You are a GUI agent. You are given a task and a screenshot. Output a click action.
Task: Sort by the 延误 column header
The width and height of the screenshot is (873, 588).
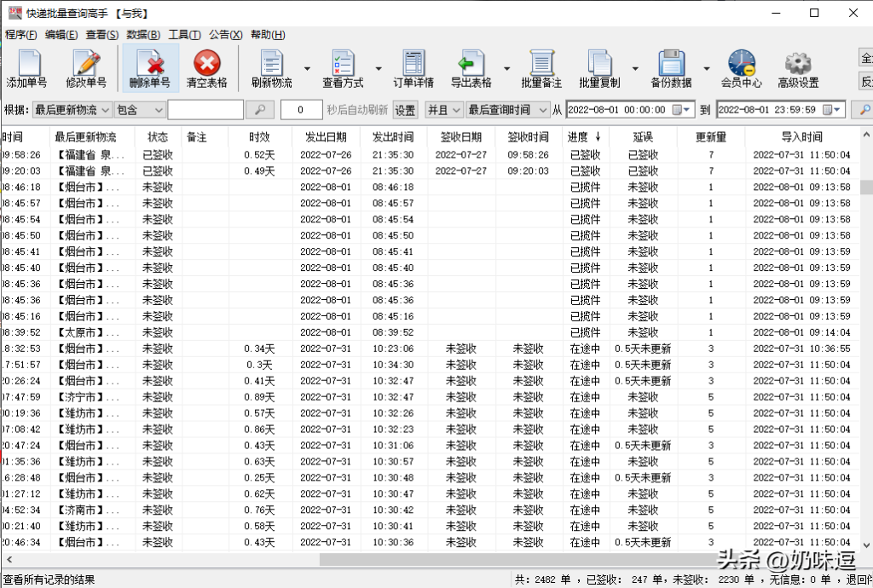(643, 137)
